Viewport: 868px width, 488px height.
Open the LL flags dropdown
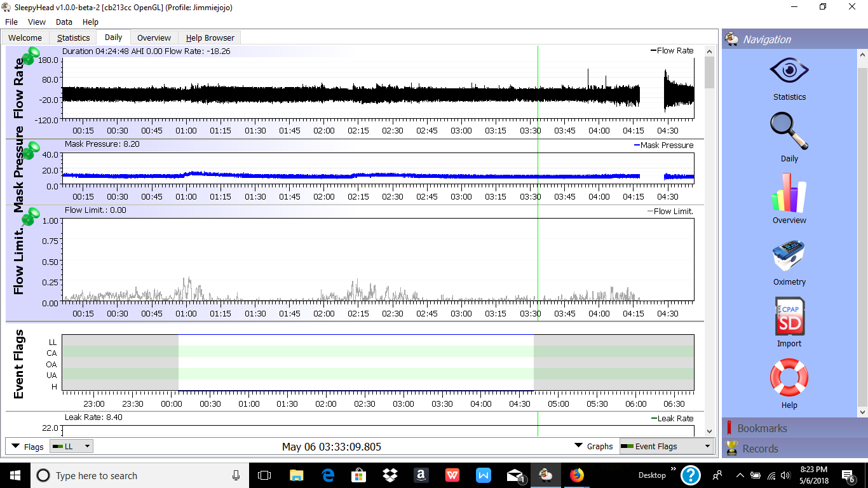[71, 446]
